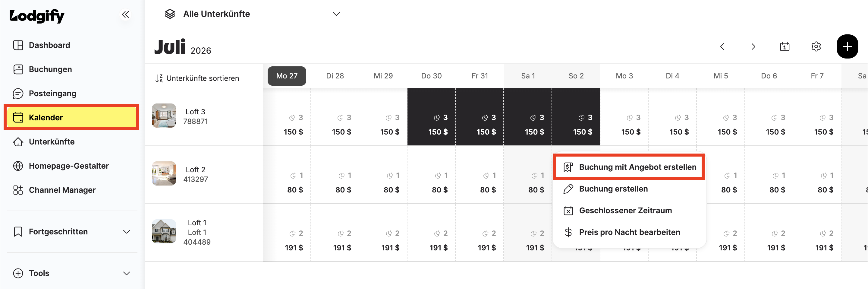
Task: Jump to today via calendar icon
Action: [785, 46]
